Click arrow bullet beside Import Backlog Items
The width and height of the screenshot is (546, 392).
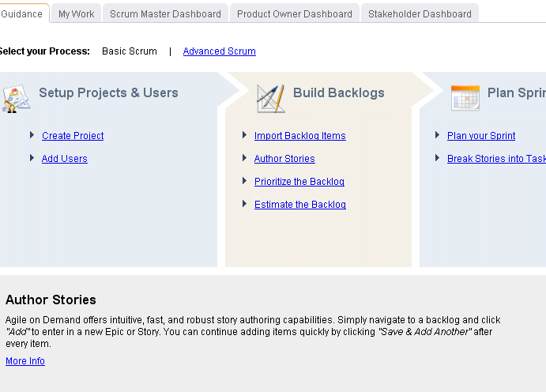point(245,135)
